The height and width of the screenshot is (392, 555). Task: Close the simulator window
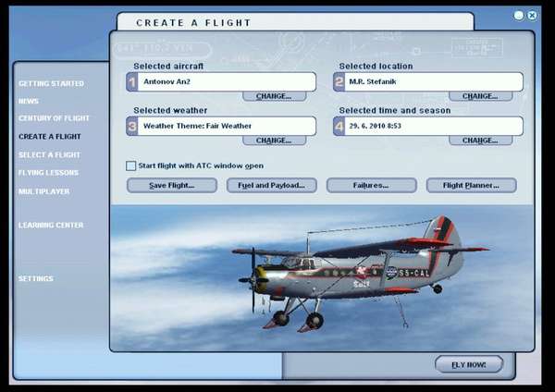pyautogui.click(x=532, y=16)
